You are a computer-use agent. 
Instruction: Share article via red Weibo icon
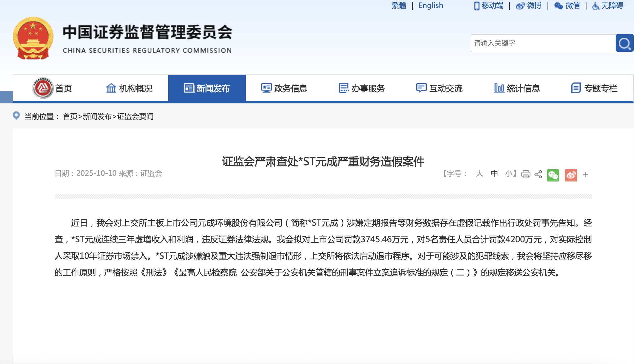point(571,175)
